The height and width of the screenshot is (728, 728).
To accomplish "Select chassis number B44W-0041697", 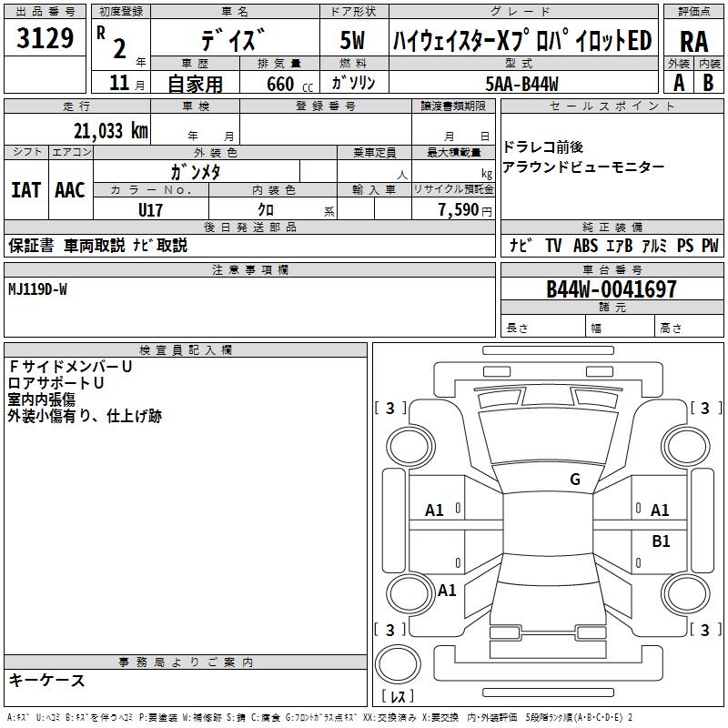I will (x=611, y=288).
